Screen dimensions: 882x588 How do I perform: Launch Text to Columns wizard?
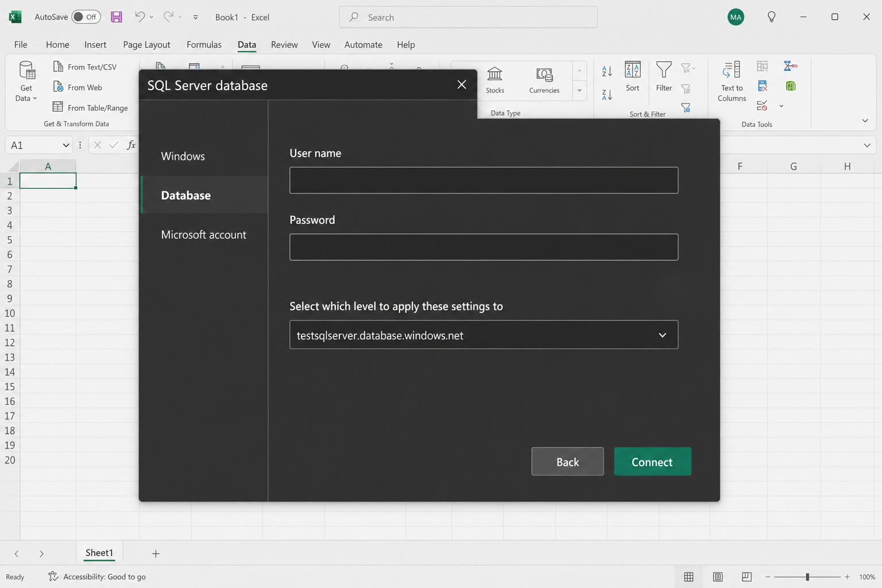pos(732,82)
